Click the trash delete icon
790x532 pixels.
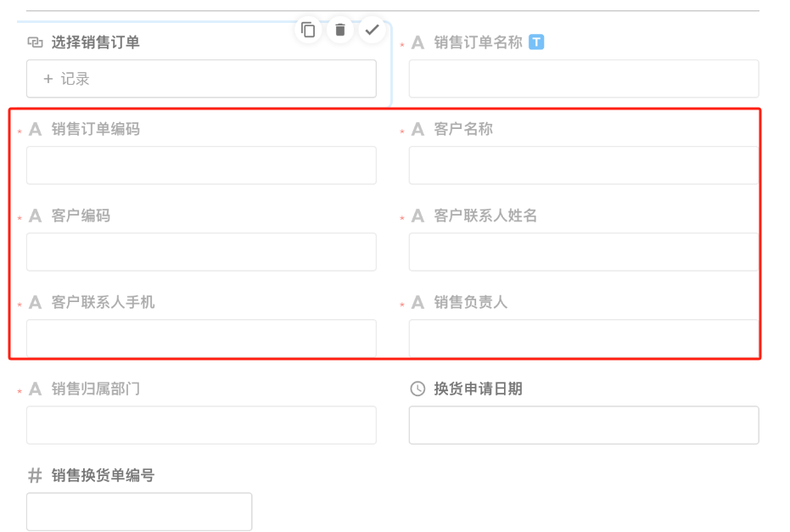(x=340, y=30)
